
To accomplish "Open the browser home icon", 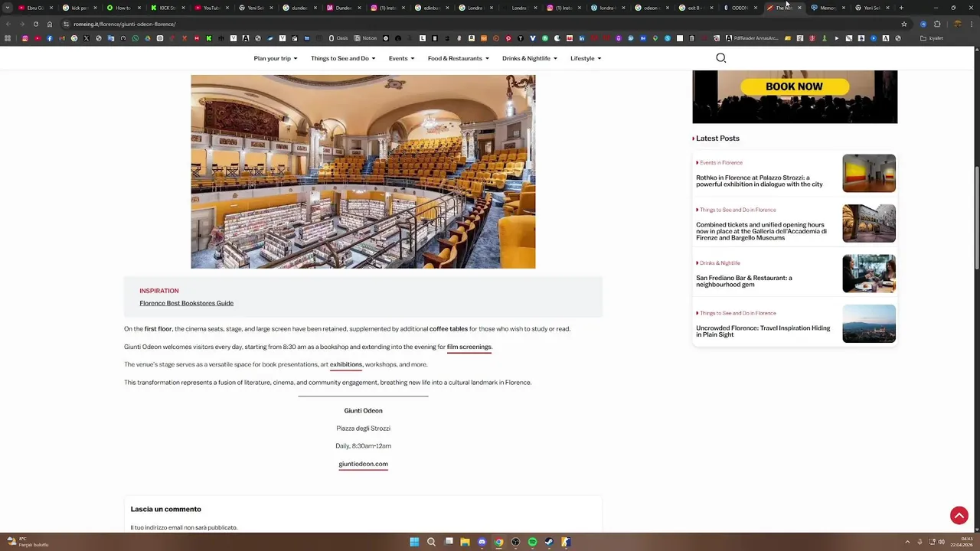I will click(x=50, y=24).
